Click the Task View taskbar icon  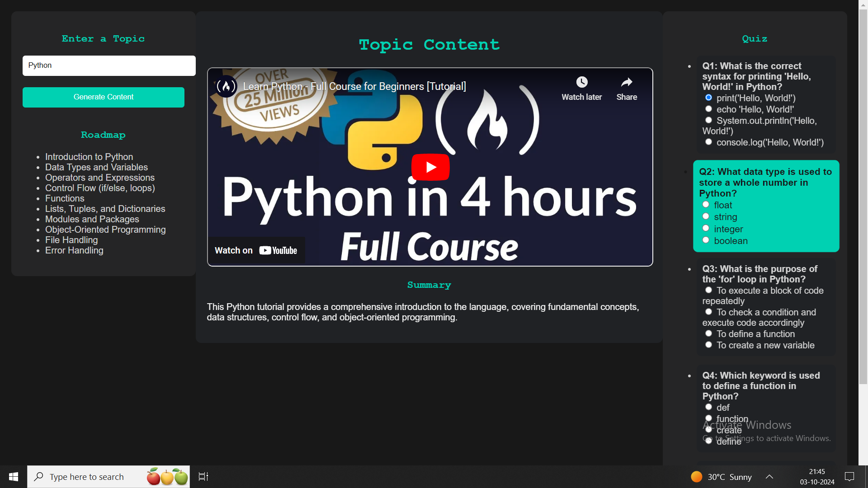coord(203,477)
